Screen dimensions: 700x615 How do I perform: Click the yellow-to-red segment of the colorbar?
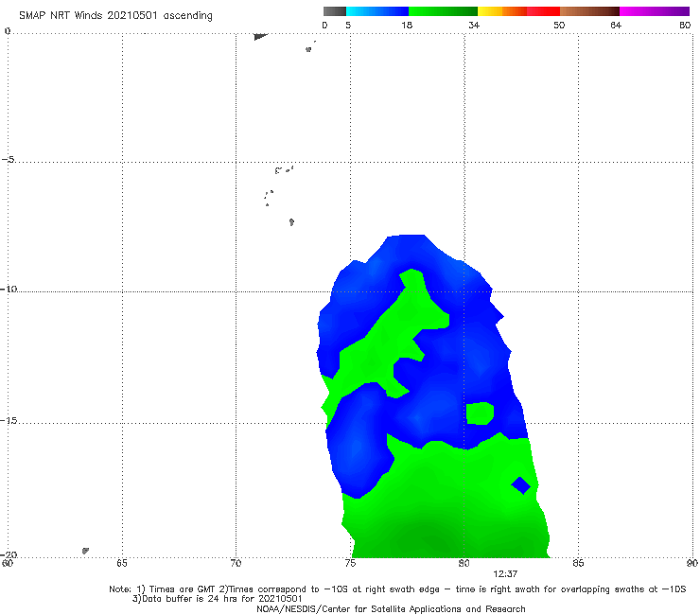point(518,11)
